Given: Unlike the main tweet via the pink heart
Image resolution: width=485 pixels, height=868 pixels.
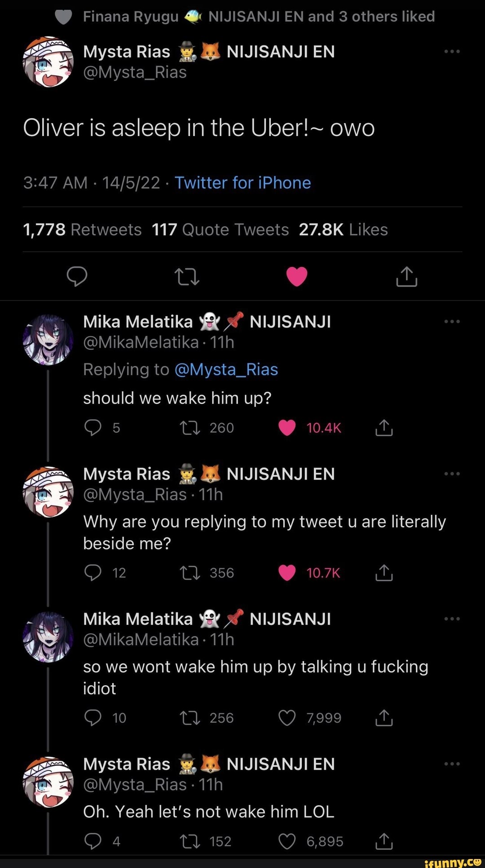Looking at the screenshot, I should click(297, 276).
